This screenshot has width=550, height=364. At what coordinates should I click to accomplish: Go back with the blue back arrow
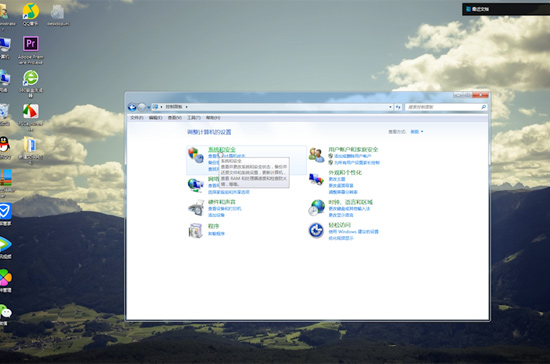pos(132,107)
